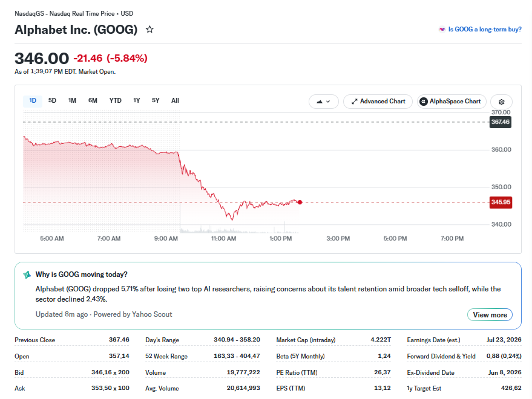Click the Yahoo Scout sparkle icon
The height and width of the screenshot is (399, 532).
click(27, 274)
